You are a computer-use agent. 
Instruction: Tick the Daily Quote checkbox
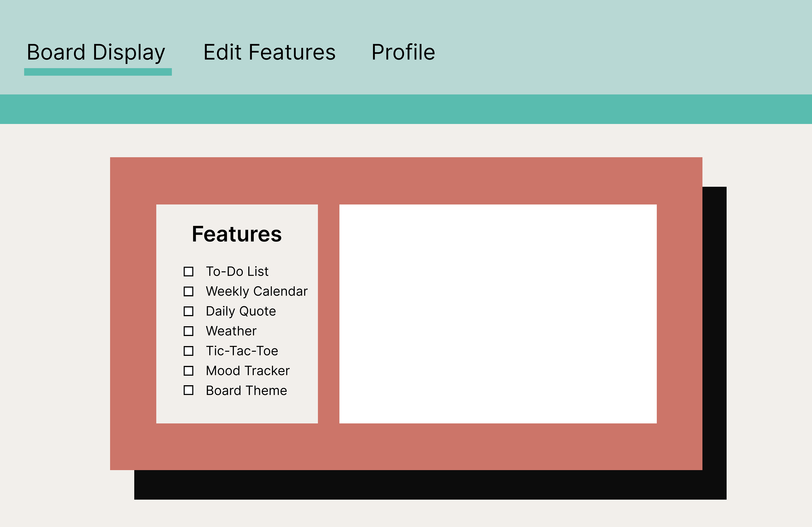tap(188, 311)
